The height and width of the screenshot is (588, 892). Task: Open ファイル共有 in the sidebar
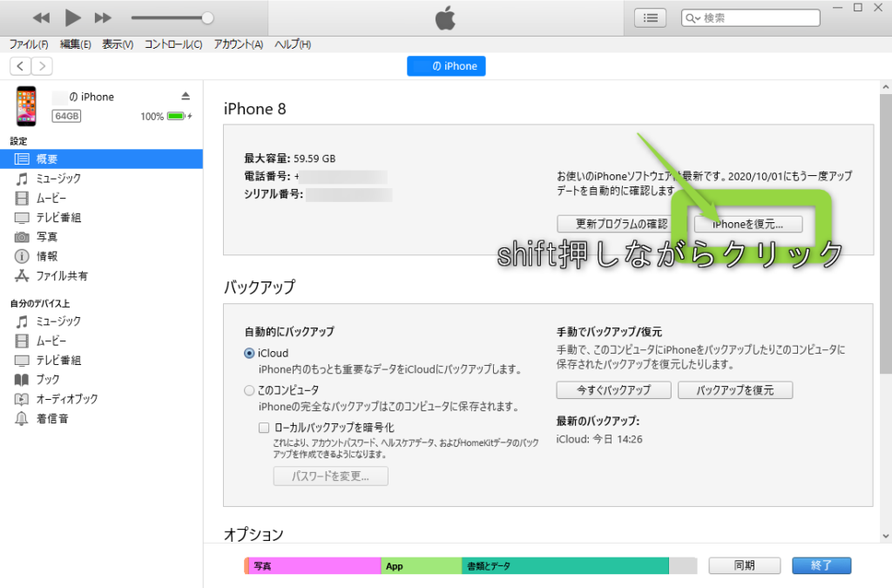[x=101, y=276]
